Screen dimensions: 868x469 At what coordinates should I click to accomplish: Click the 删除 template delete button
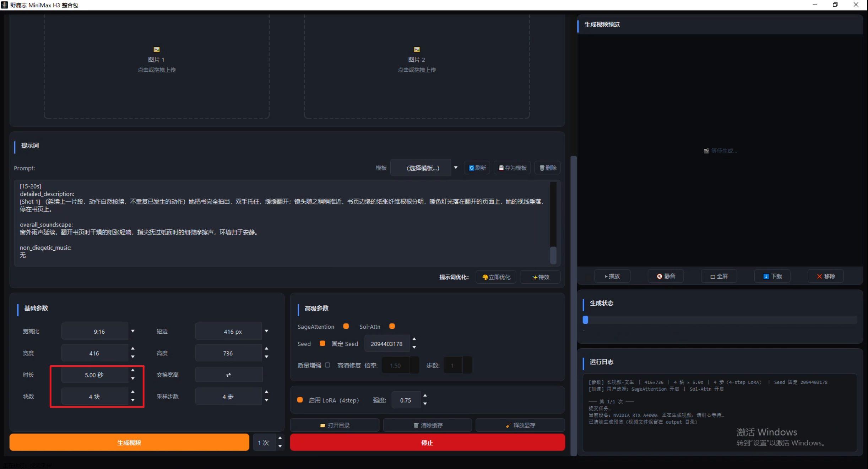(x=547, y=168)
